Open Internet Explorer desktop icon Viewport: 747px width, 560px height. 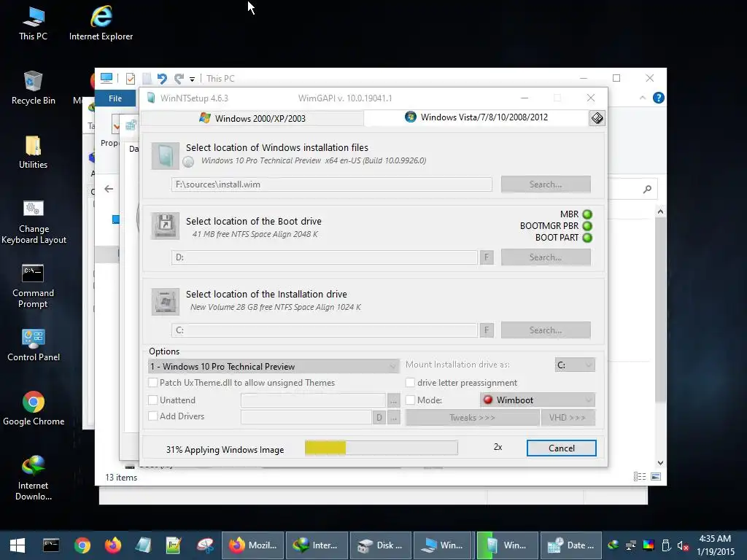101,24
